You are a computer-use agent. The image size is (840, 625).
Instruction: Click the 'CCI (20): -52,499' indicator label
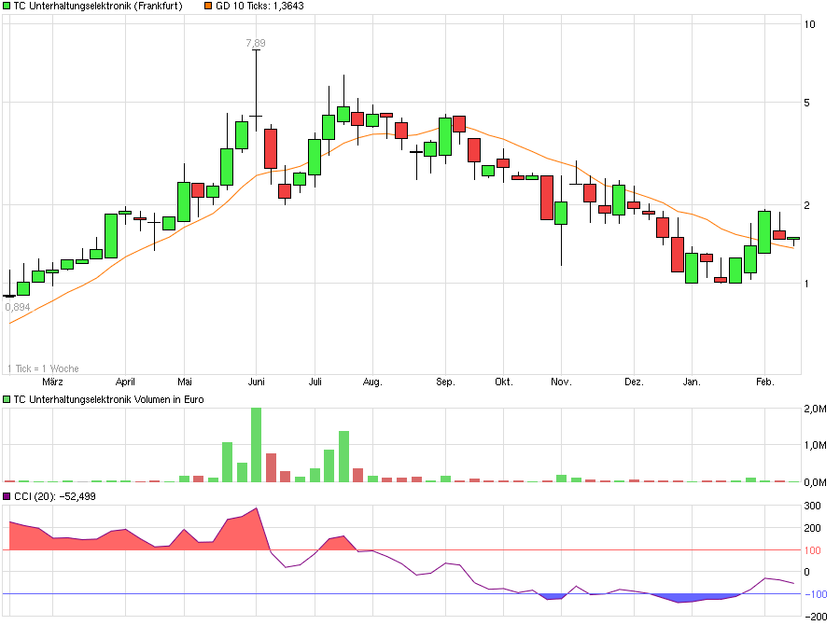point(55,496)
